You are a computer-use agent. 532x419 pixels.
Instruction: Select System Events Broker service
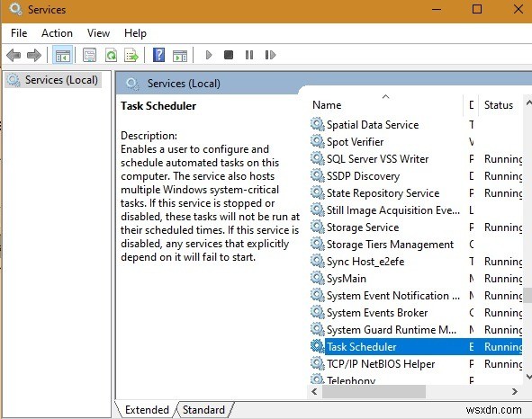tap(377, 313)
